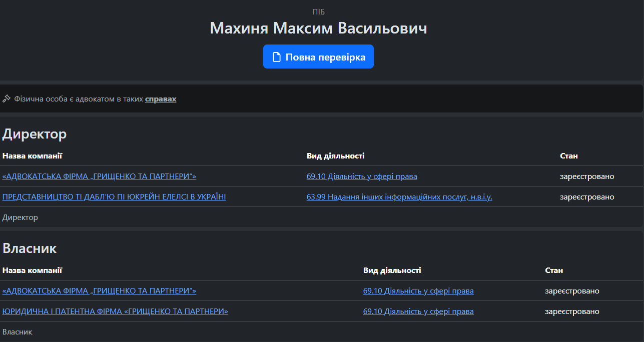Image resolution: width=644 pixels, height=342 pixels.
Task: Open the "справах" link
Action: (x=161, y=99)
